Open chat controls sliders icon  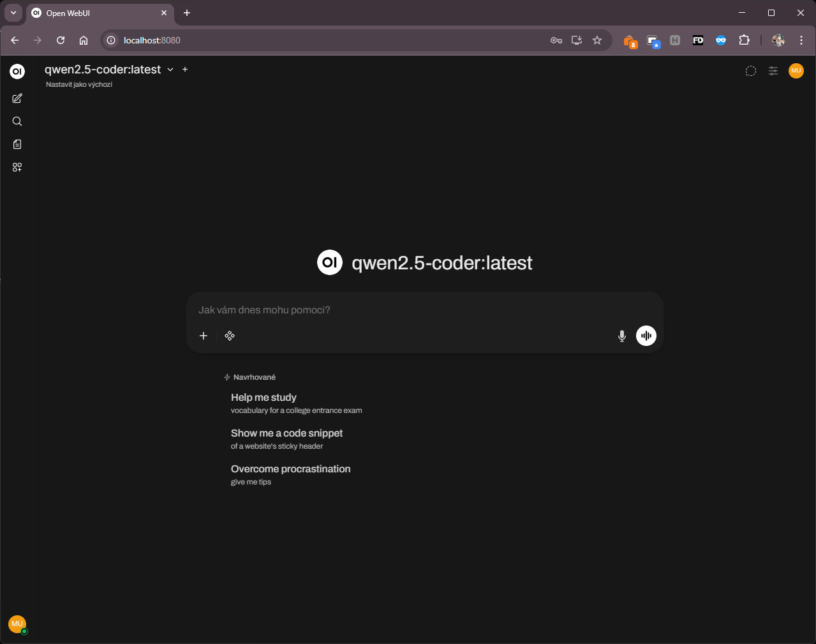773,71
